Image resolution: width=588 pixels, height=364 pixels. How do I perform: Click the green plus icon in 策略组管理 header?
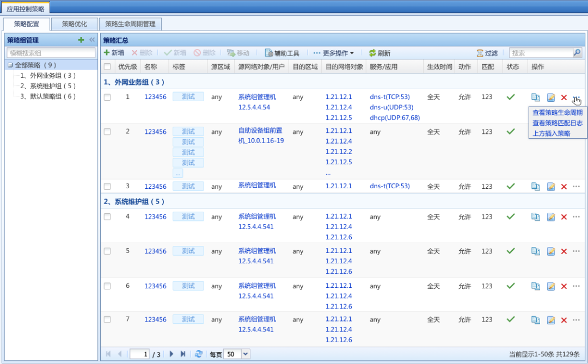tap(81, 40)
